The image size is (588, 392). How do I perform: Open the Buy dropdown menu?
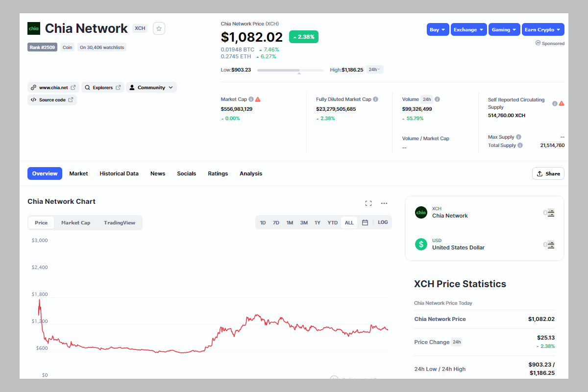438,30
